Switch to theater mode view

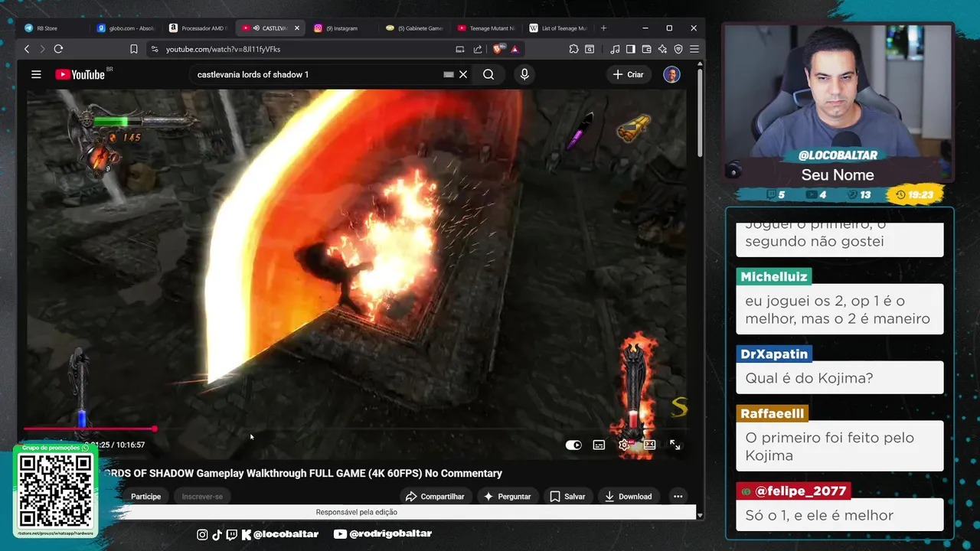(649, 445)
